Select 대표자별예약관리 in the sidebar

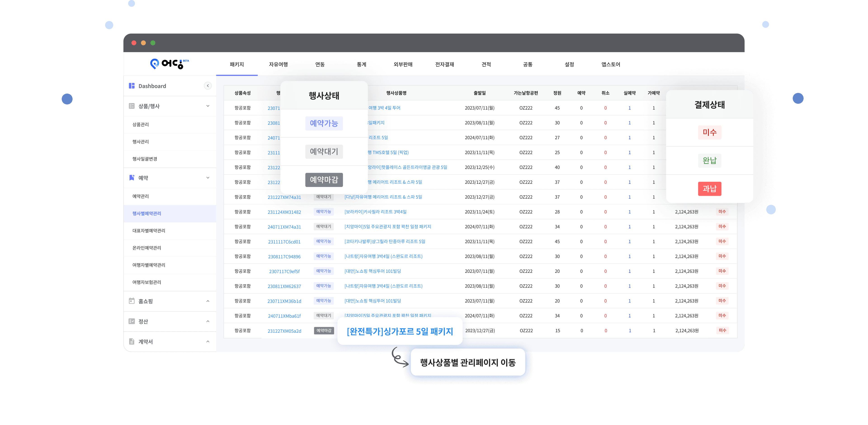point(149,231)
